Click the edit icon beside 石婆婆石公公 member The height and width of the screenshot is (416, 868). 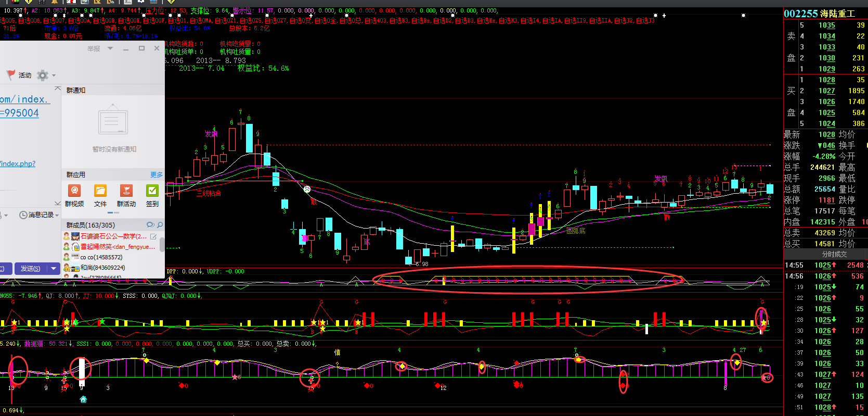(x=153, y=236)
